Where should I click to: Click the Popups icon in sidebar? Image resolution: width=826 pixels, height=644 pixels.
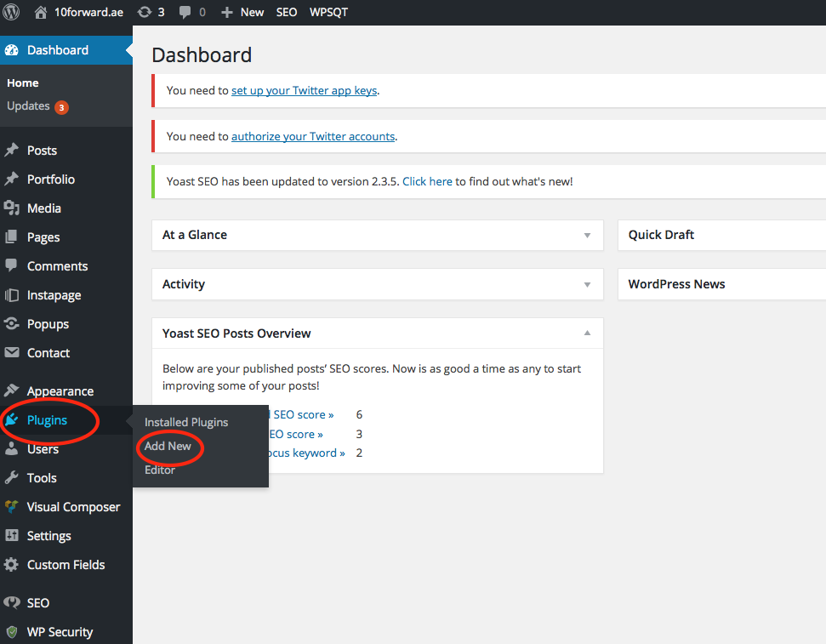(x=12, y=323)
